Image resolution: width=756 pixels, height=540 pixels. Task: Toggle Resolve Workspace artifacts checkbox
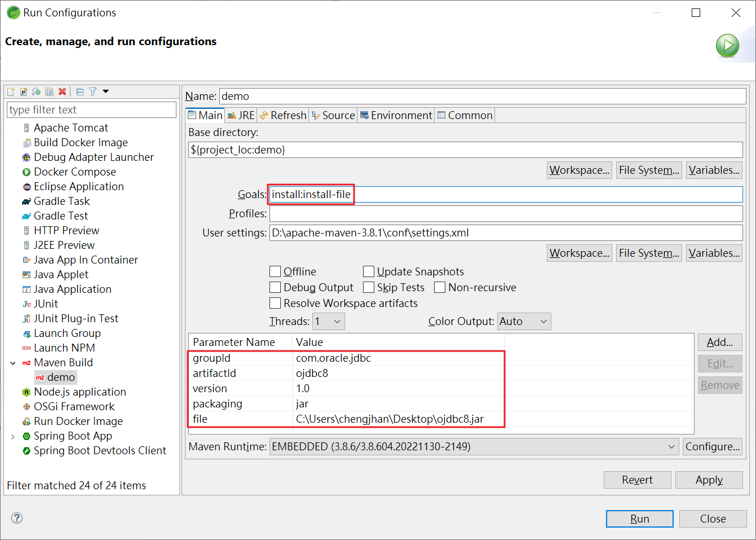pos(275,303)
